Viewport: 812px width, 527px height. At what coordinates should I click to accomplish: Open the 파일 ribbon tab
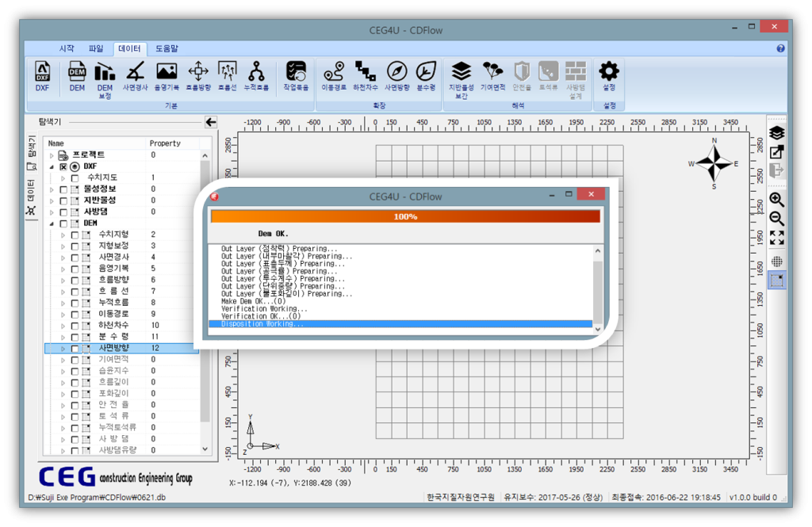pyautogui.click(x=96, y=48)
